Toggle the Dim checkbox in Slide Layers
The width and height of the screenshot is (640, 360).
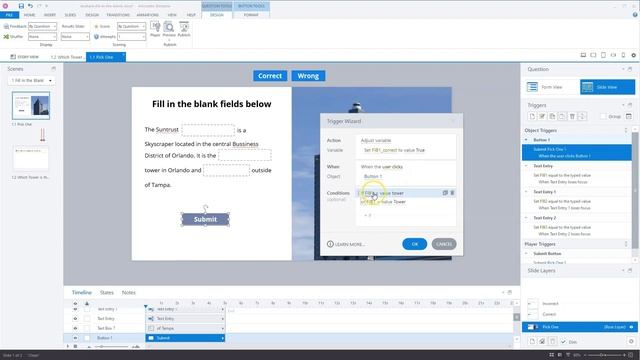tap(563, 342)
